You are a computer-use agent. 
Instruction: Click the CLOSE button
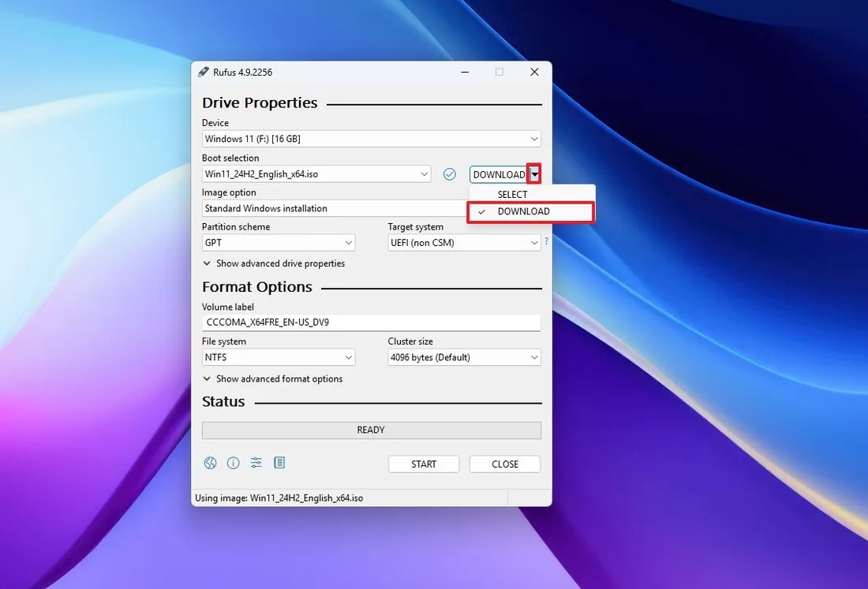(505, 464)
